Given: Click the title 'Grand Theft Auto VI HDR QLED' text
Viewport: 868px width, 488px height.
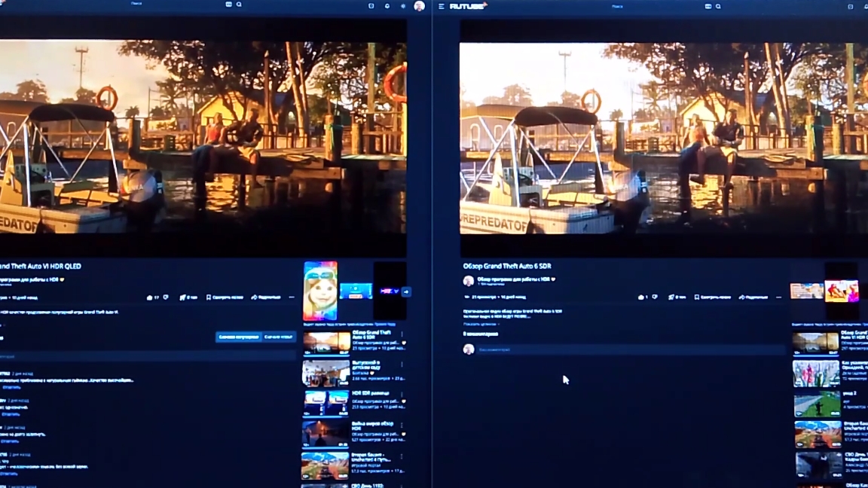Looking at the screenshot, I should coord(40,266).
